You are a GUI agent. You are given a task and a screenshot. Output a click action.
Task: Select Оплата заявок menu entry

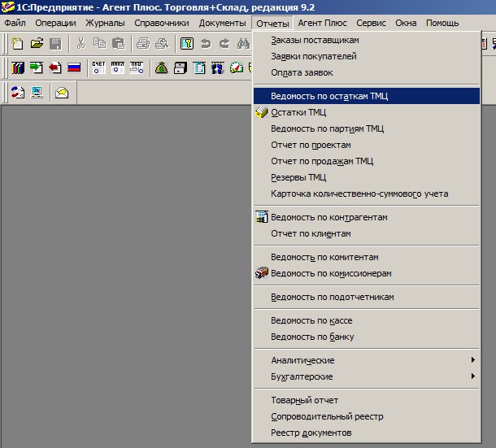[x=367, y=72]
